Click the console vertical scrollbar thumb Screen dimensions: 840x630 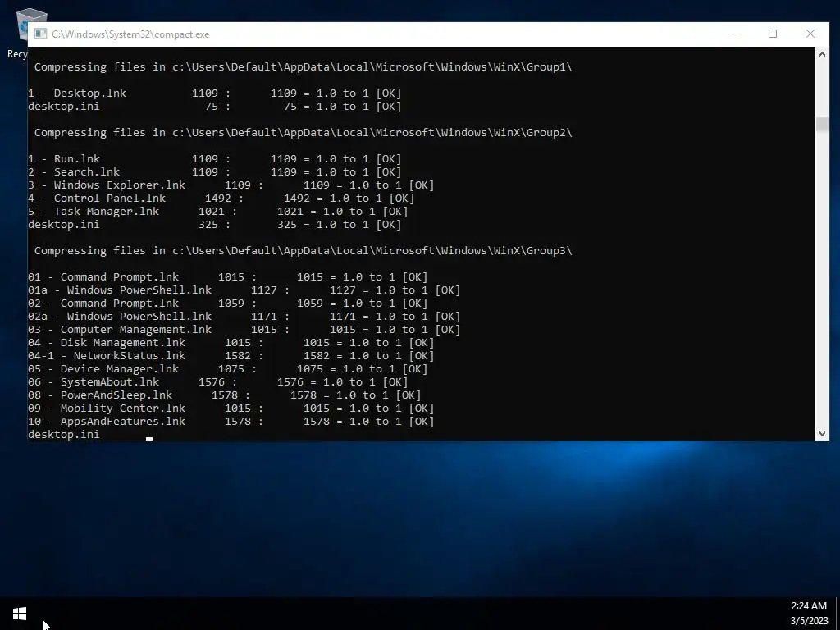pos(822,124)
